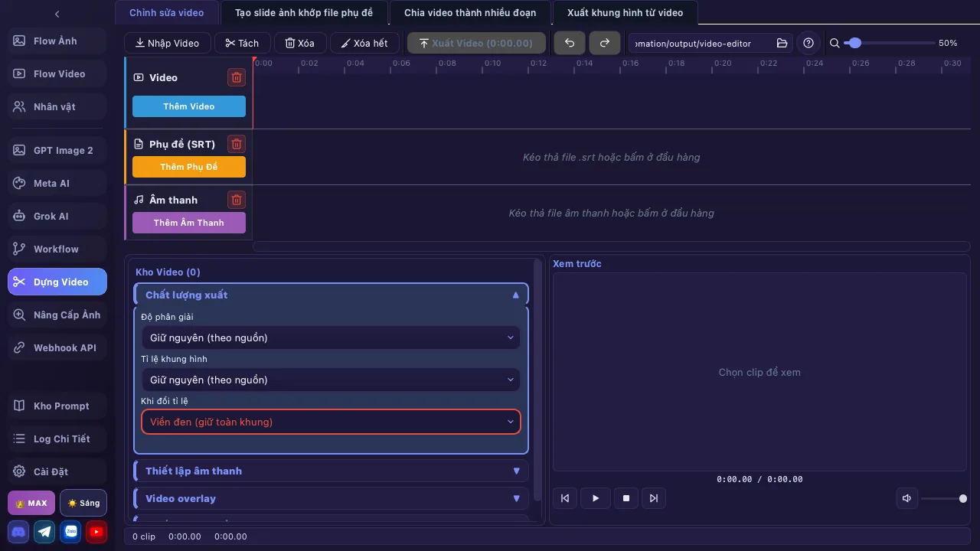Skip to previous clip button
980x551 pixels.
tap(565, 498)
